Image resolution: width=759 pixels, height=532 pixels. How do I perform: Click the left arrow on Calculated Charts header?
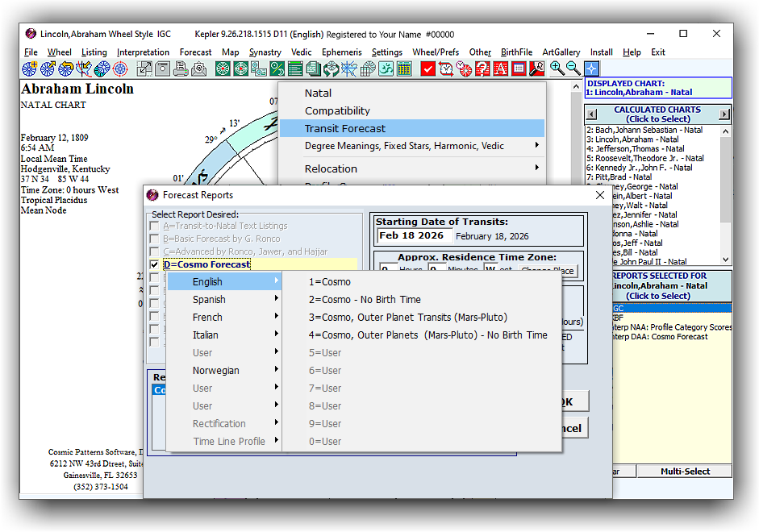(591, 114)
